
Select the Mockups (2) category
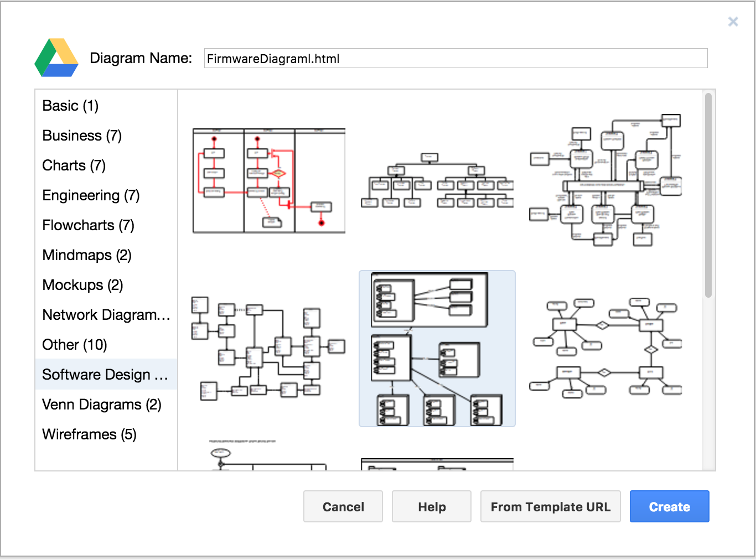(x=82, y=285)
